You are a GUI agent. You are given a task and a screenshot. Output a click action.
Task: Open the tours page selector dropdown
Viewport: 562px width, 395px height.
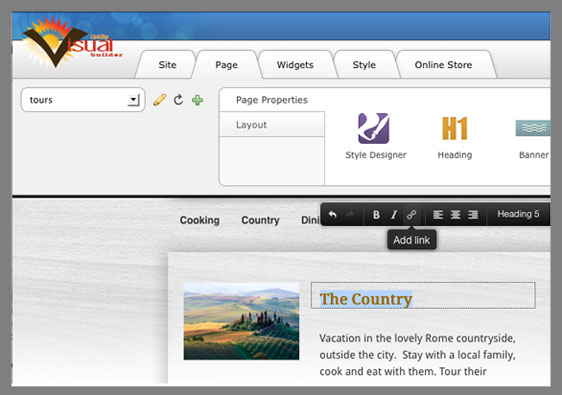click(83, 100)
